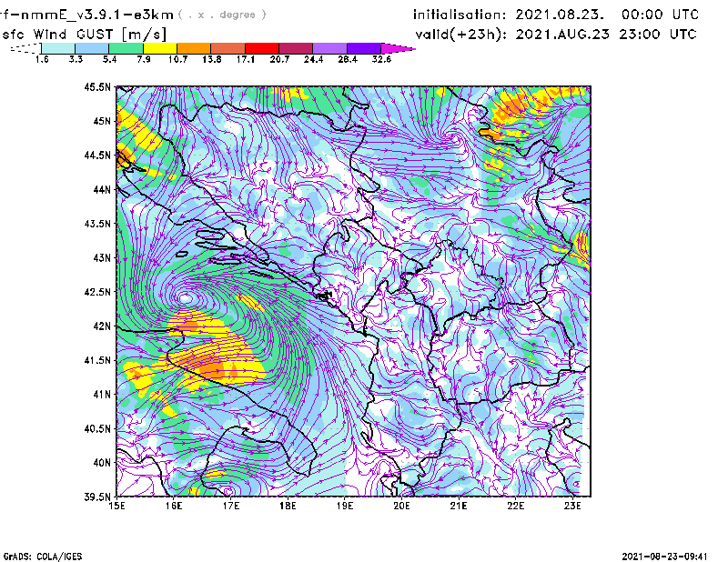Image resolution: width=728 pixels, height=562 pixels.
Task: Click the white dashed arrow below 1.6 in legend
Action: [25, 48]
